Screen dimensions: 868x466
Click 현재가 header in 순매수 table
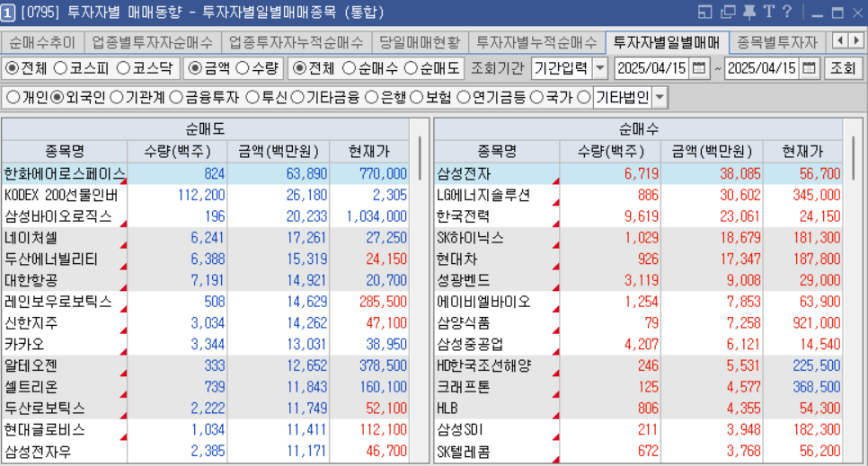[802, 151]
